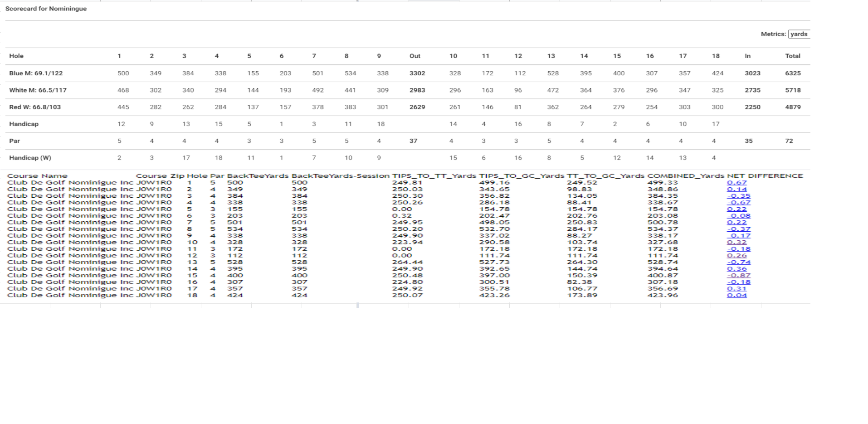Select the Blue tee Out total 3302
This screenshot has width=868, height=424.
[417, 73]
